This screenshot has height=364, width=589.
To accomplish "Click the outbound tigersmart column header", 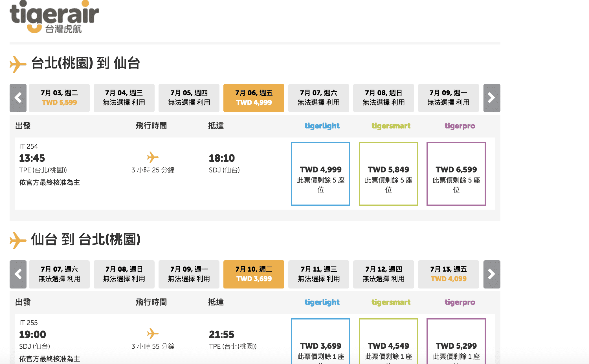I will (x=391, y=126).
